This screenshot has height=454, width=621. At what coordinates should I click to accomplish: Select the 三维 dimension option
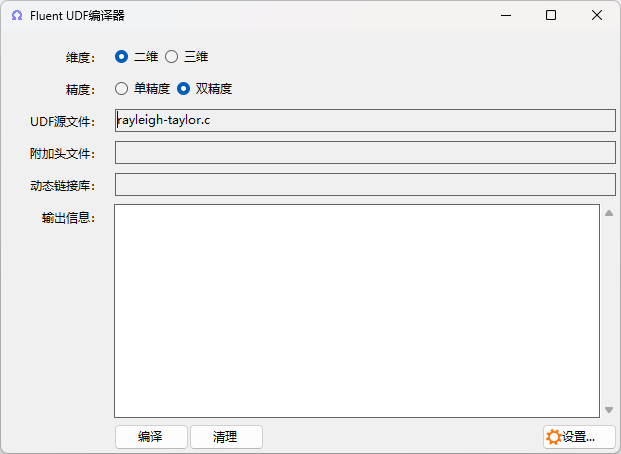(x=187, y=57)
